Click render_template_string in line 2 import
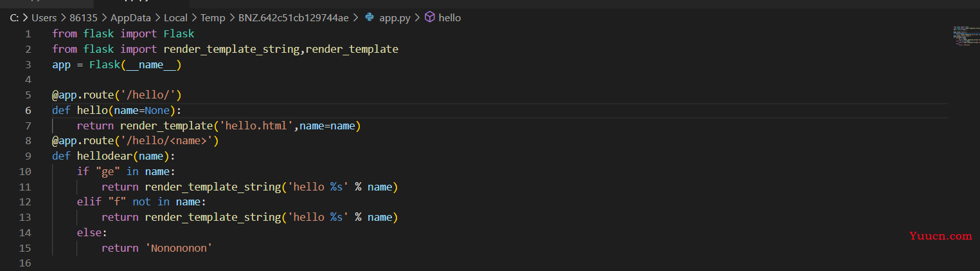Screen dimensions: 980x271 [231, 49]
